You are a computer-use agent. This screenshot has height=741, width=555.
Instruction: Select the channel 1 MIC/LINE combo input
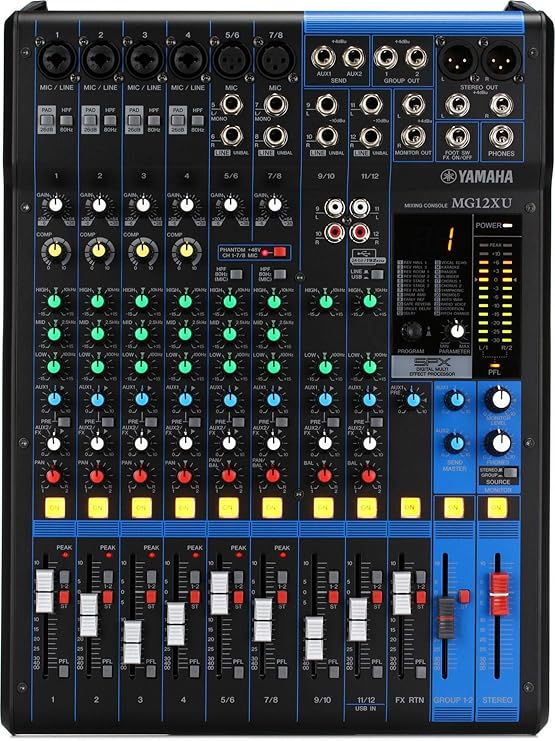57,60
